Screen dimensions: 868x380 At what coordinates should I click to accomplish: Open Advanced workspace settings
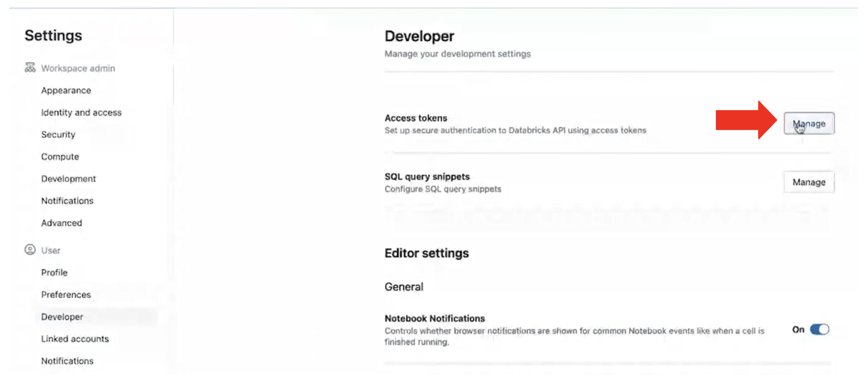(61, 223)
